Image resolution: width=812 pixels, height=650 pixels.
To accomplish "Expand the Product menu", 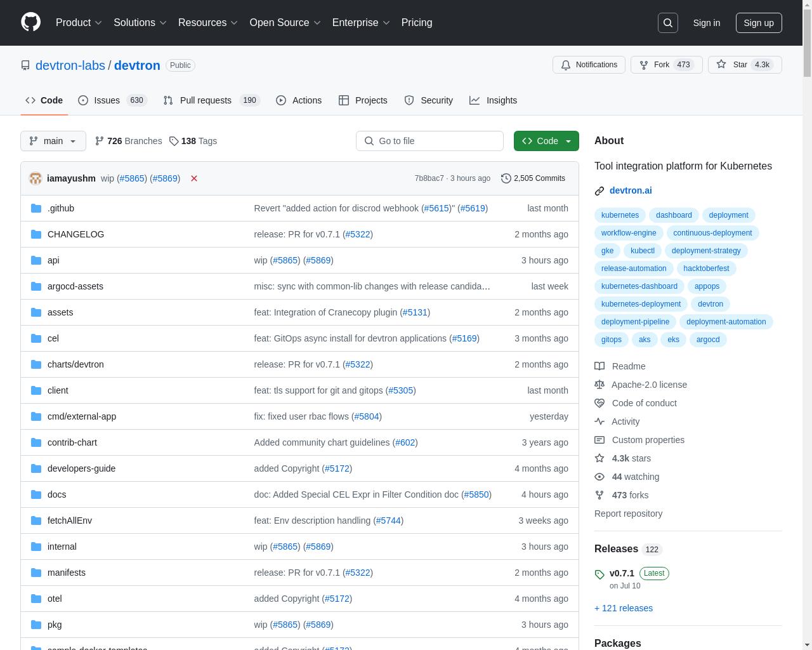I will [79, 22].
